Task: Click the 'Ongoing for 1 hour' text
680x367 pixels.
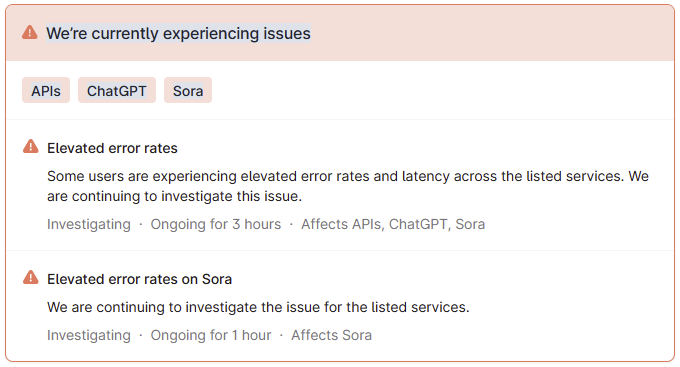Action: click(211, 335)
